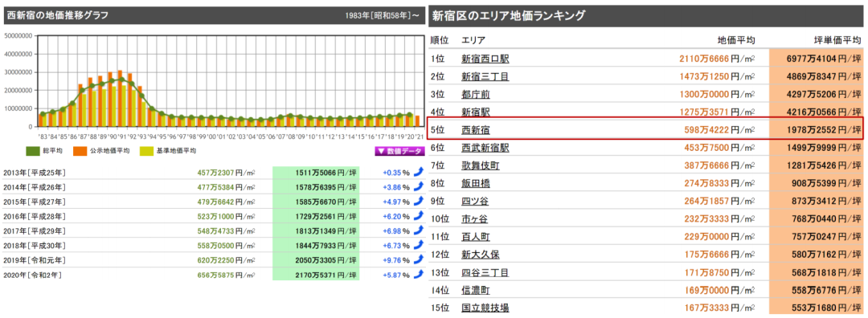Click the 548万4733円/m² value

tap(227, 230)
